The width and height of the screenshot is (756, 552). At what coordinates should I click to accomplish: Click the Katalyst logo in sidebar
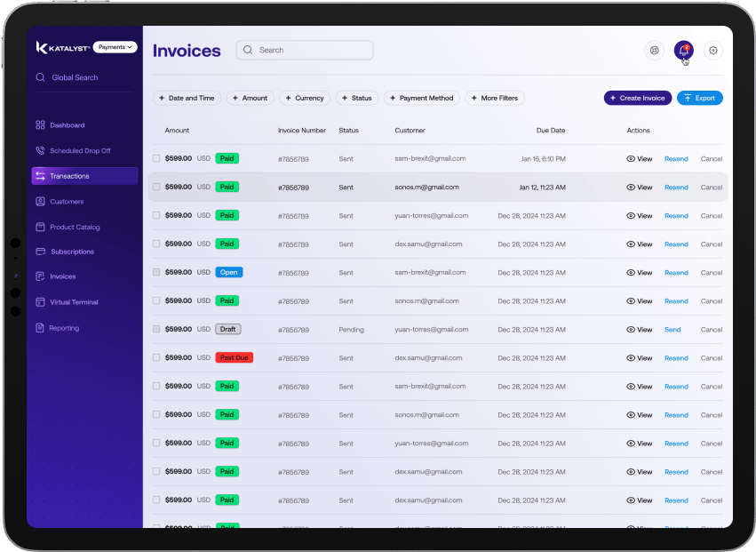[x=62, y=47]
